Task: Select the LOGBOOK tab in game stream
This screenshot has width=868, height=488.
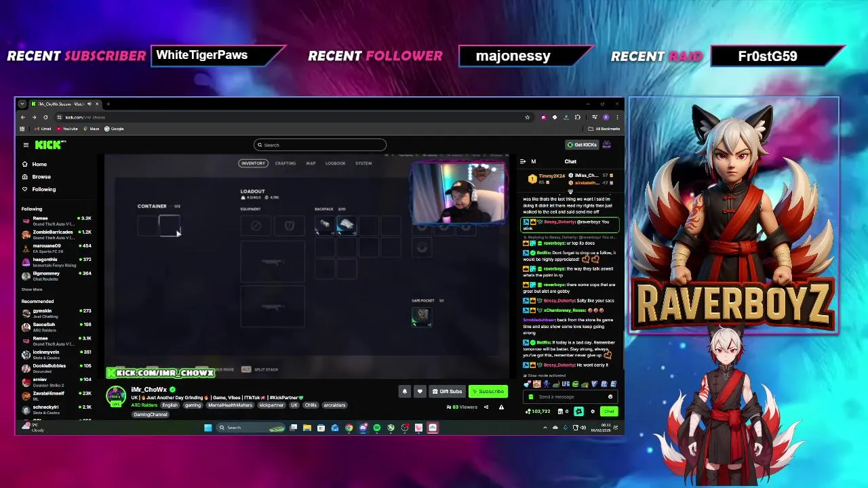Action: click(335, 163)
